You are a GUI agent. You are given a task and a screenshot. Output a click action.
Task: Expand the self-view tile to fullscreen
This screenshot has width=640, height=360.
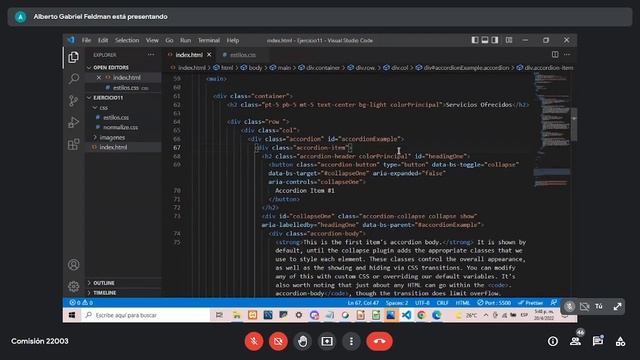[x=617, y=307]
